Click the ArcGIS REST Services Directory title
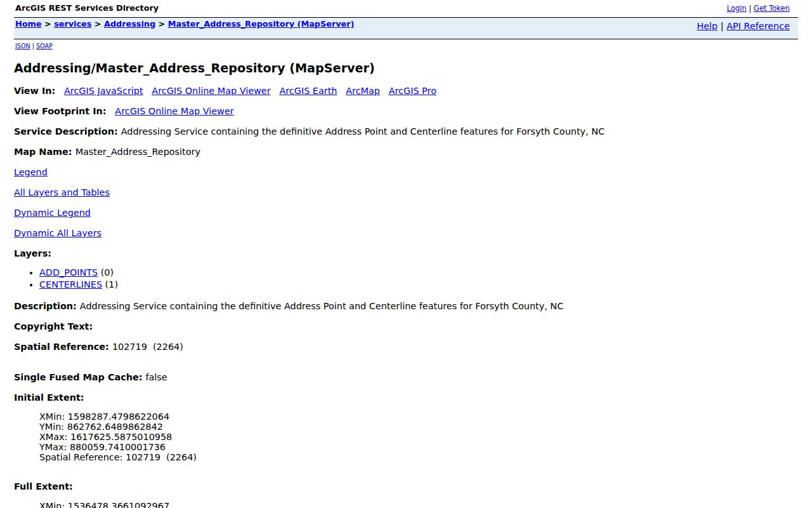Screen dimensions: 812x508 [x=87, y=8]
